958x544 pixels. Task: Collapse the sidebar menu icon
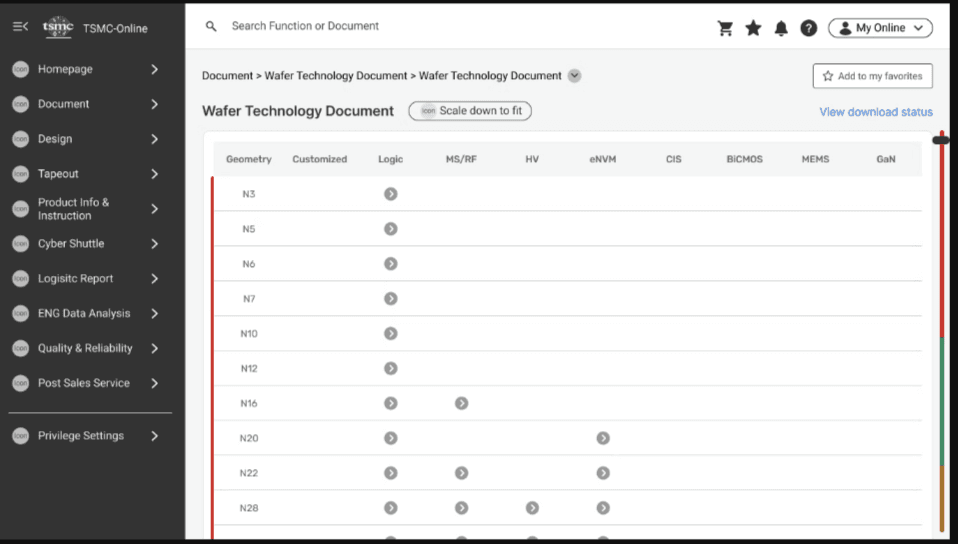coord(20,26)
